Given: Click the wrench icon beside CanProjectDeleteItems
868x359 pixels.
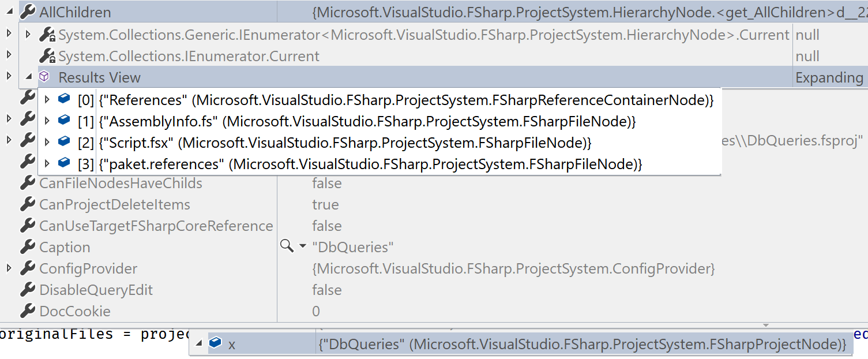Looking at the screenshot, I should click(x=28, y=205).
